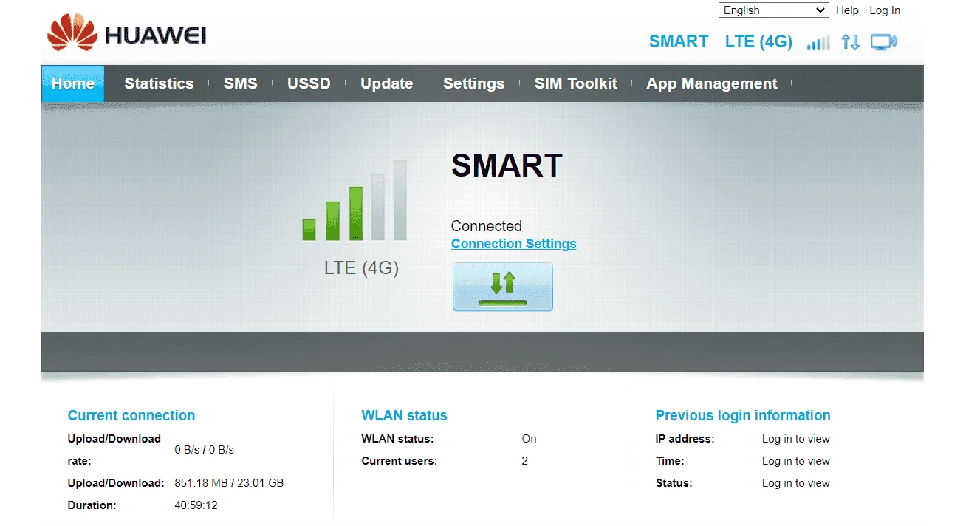The image size is (980, 526).
Task: Click the 0 B/s / 0 B/s rate value
Action: point(205,450)
